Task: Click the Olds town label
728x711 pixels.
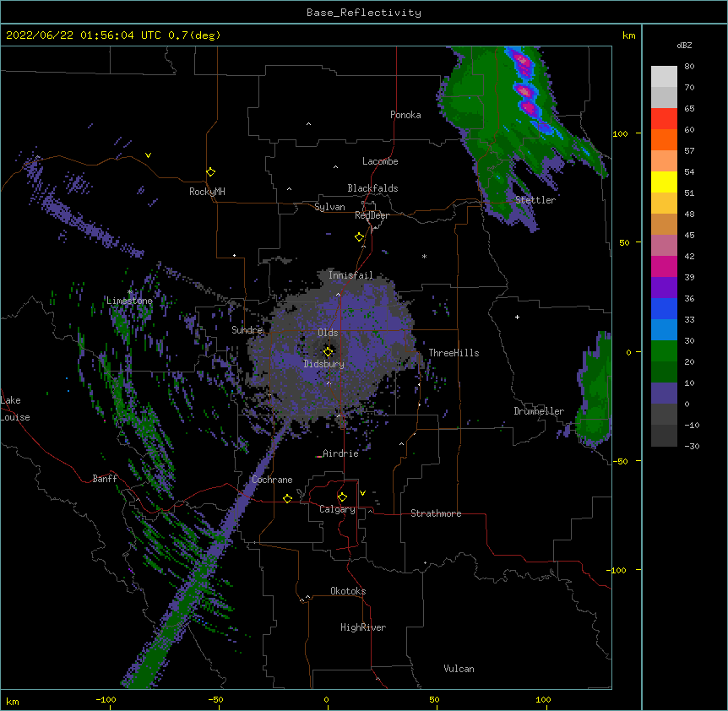Action: 328,333
